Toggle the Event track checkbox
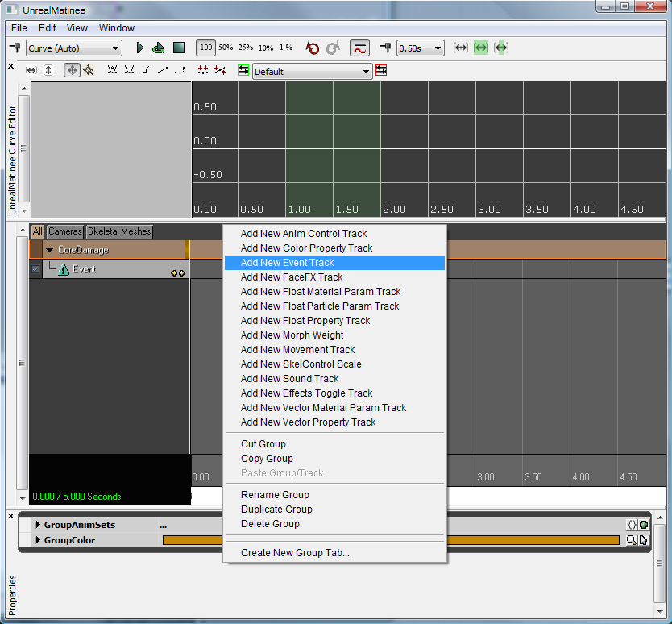672x624 pixels. click(x=35, y=269)
